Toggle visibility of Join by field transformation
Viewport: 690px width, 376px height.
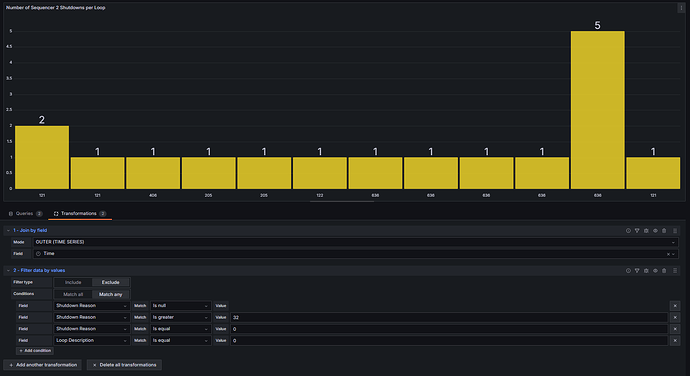655,231
